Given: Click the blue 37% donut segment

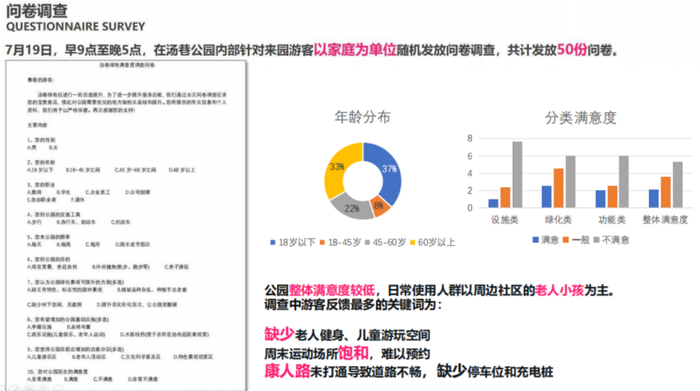Looking at the screenshot, I should (x=388, y=169).
